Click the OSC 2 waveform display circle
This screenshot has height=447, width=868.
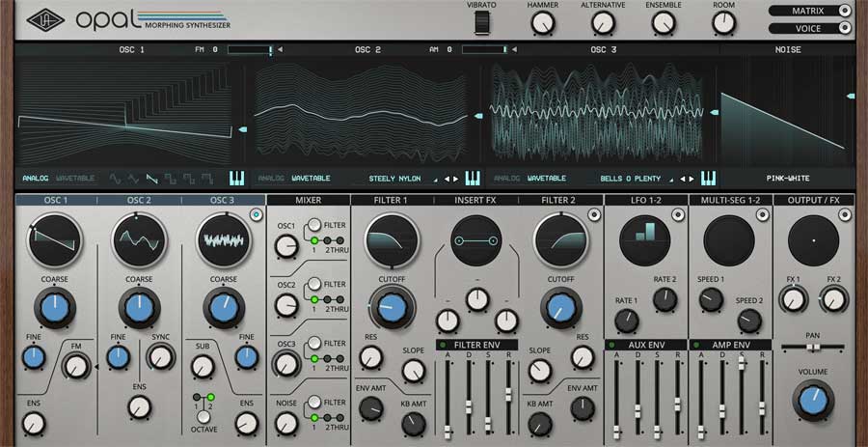click(140, 240)
